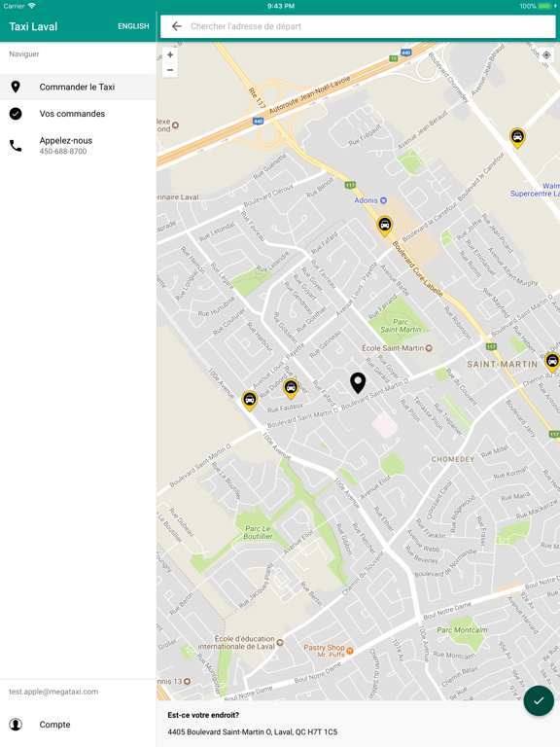Open the Compte menu item
Screen dimensions: 560x747
pyautogui.click(x=78, y=724)
